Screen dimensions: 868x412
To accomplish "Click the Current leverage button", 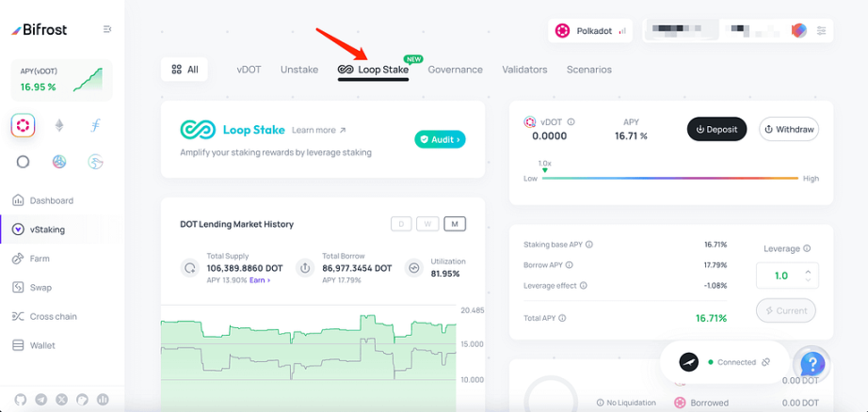I will point(785,310).
